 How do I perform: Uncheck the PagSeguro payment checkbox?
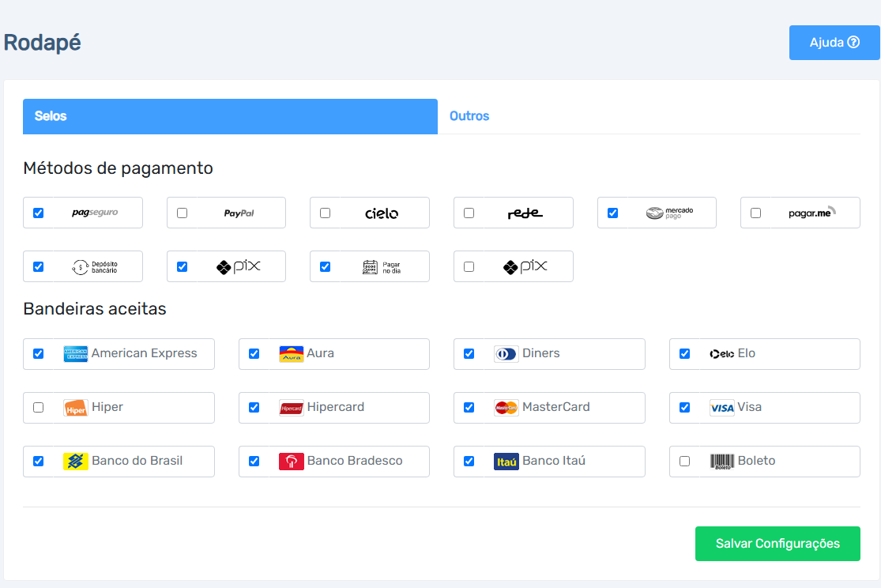point(38,213)
